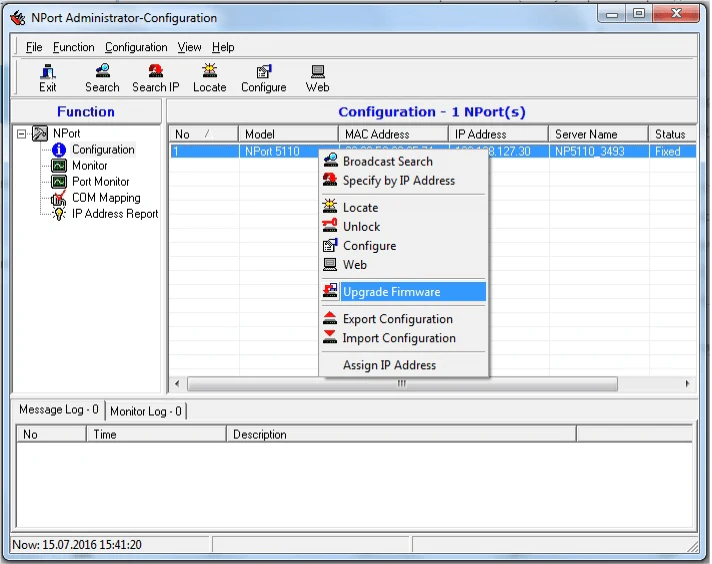The height and width of the screenshot is (564, 712).
Task: Click the Exit toolbar icon
Action: 47,77
